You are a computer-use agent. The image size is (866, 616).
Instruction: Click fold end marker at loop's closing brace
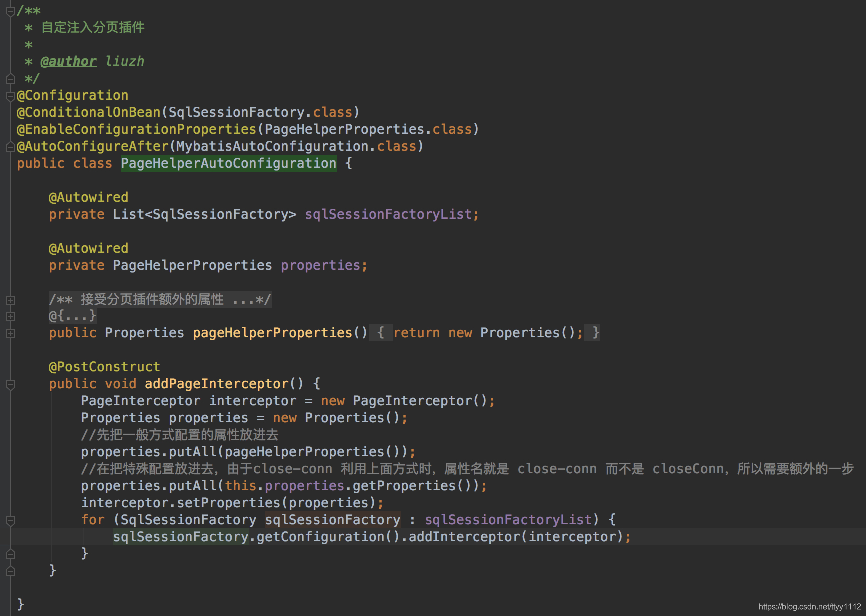pos(11,554)
